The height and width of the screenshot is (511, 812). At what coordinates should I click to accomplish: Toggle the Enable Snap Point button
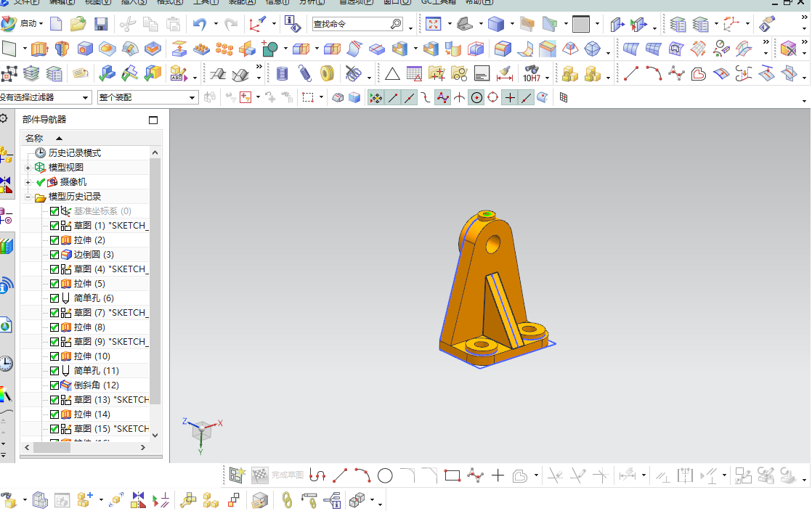point(376,97)
